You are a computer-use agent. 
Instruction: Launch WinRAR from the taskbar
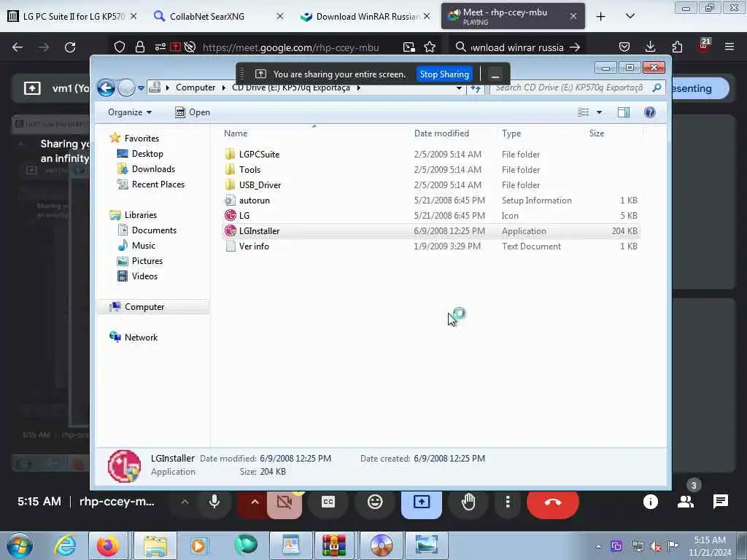[333, 545]
